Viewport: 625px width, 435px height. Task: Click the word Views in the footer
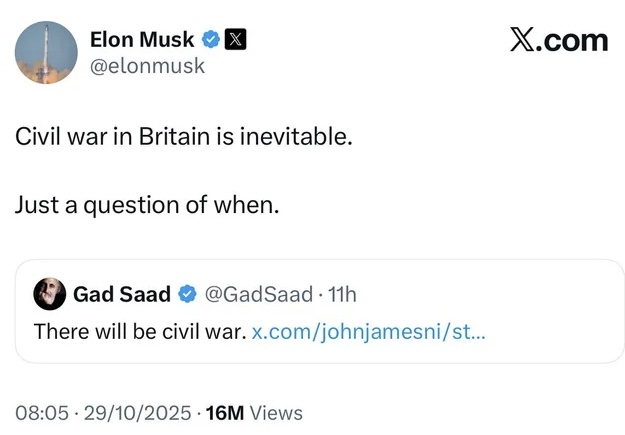click(x=275, y=412)
